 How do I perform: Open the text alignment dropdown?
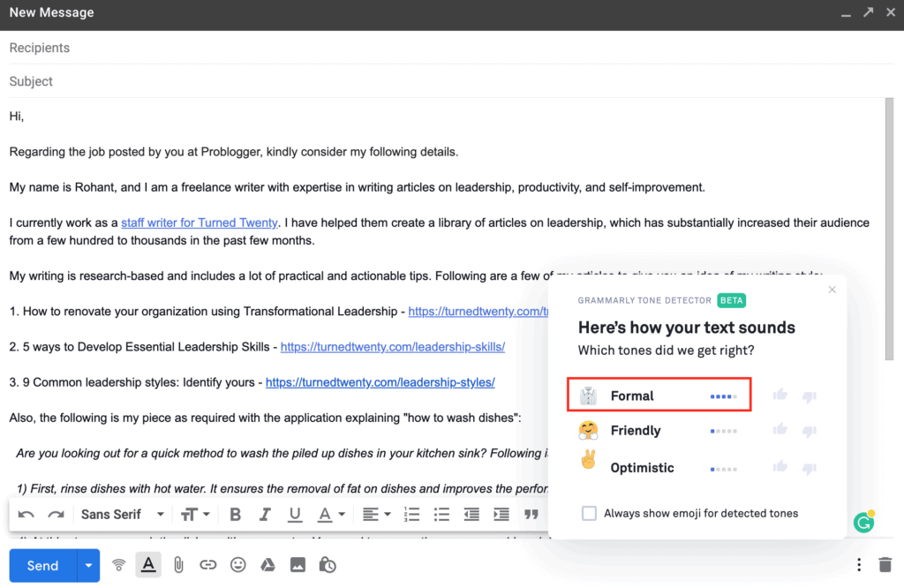pos(376,514)
